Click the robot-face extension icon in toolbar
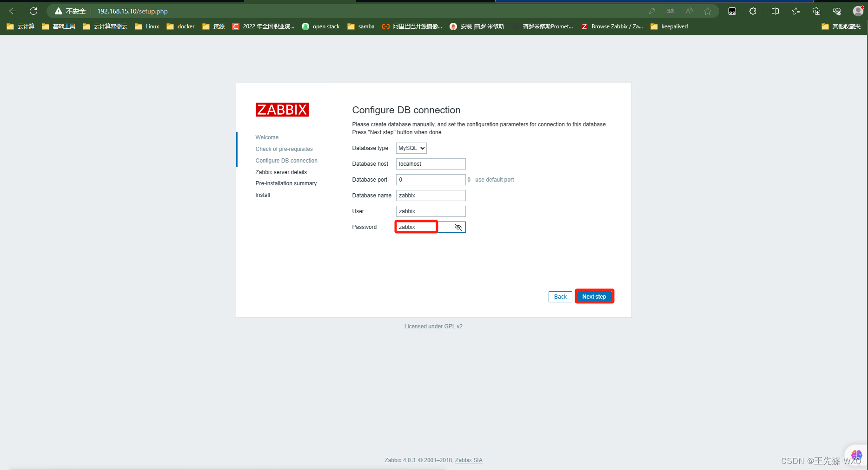Screen dimensions: 868x470 tap(732, 11)
